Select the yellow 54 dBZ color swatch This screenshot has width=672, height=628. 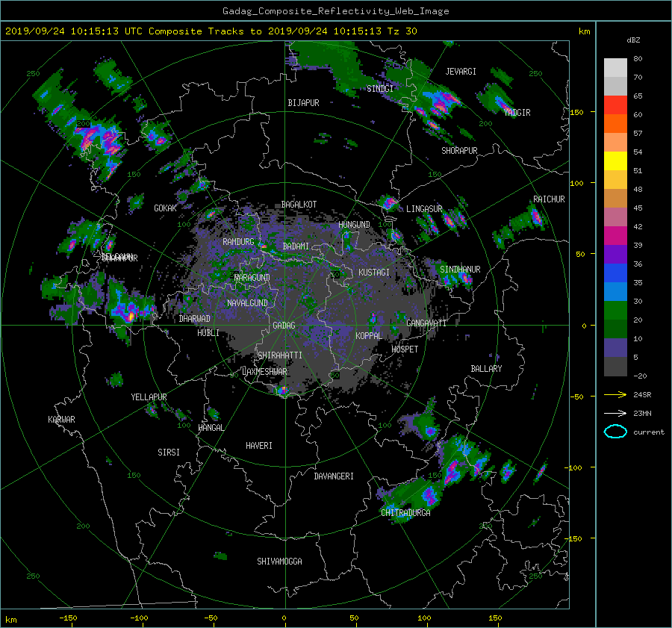pyautogui.click(x=615, y=161)
